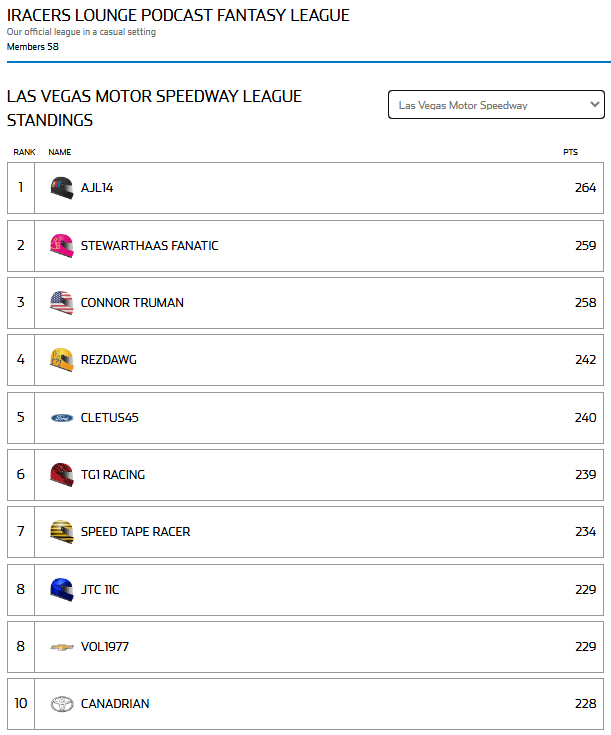This screenshot has height=735, width=611.
Task: Click AJL14's black helmet avatar icon
Action: 62,188
